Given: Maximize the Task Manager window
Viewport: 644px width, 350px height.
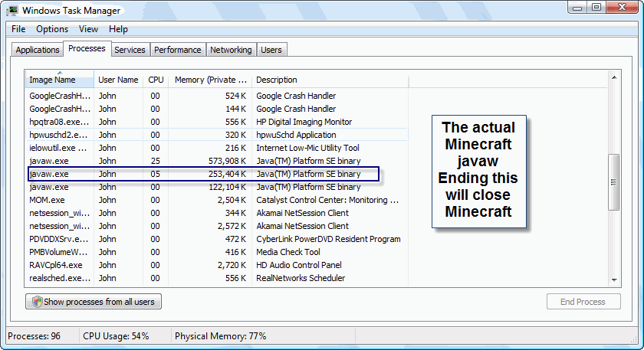Looking at the screenshot, I should (596, 8).
